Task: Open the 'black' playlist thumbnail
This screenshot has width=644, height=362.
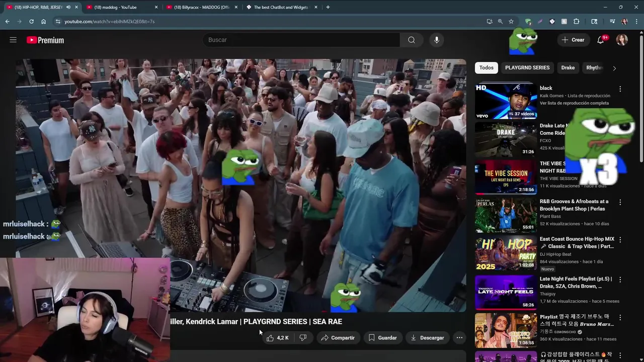Action: [506, 101]
